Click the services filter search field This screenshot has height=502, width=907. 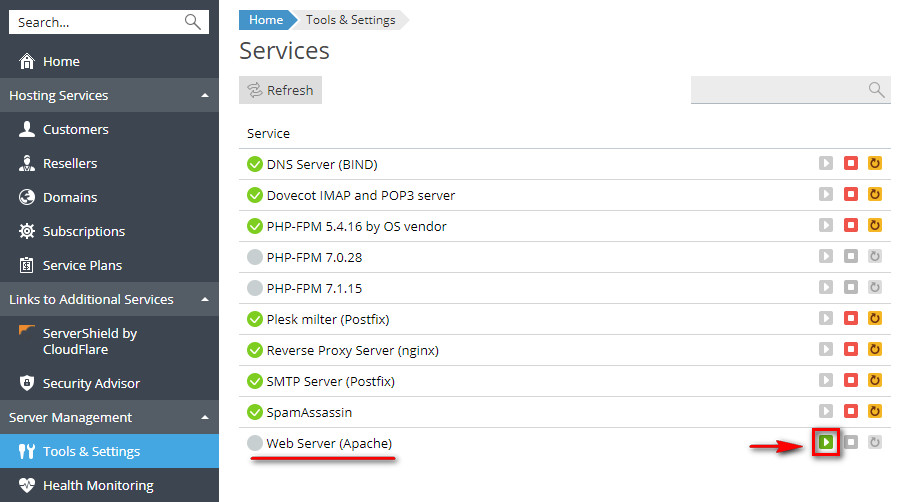pos(778,90)
